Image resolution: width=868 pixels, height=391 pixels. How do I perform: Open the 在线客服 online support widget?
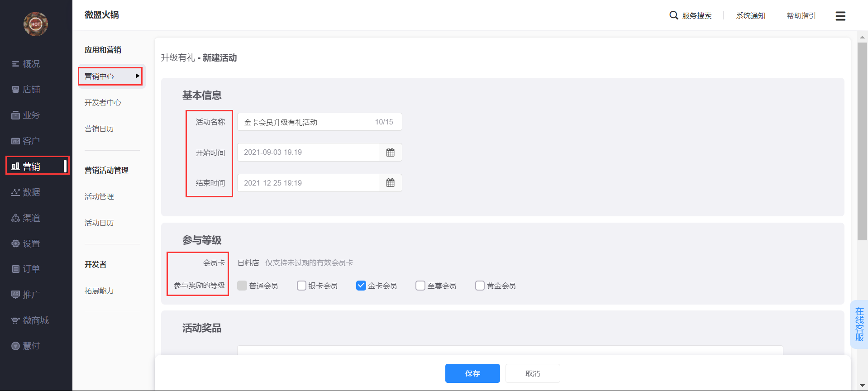[x=859, y=324]
